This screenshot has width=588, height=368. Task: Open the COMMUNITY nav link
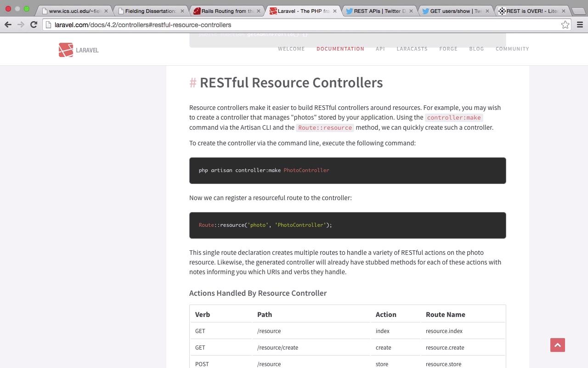[x=512, y=49]
